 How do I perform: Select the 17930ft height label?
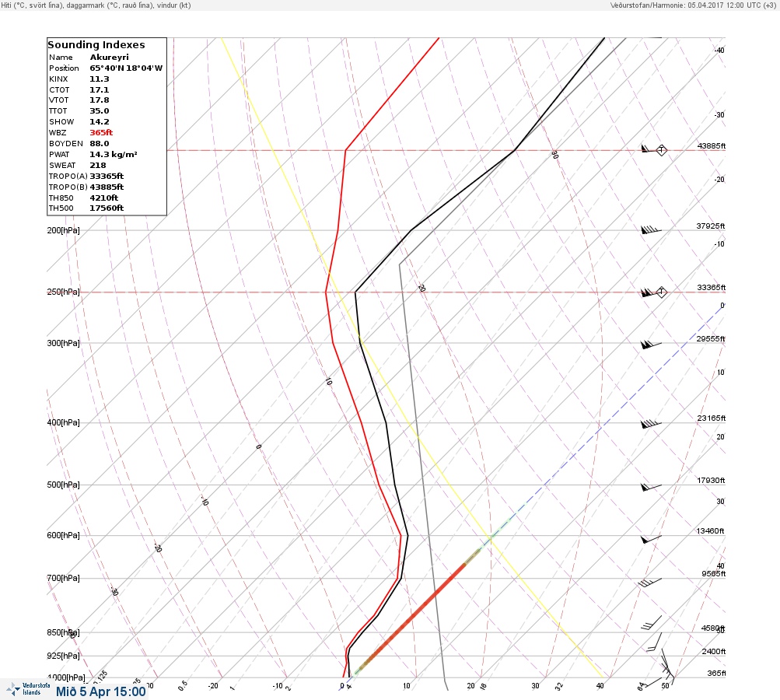pyautogui.click(x=711, y=480)
